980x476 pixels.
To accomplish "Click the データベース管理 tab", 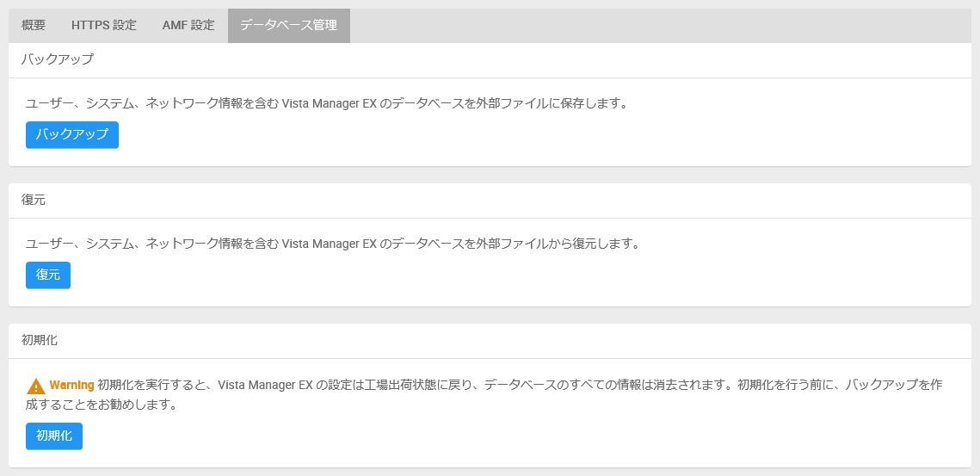I will point(289,26).
